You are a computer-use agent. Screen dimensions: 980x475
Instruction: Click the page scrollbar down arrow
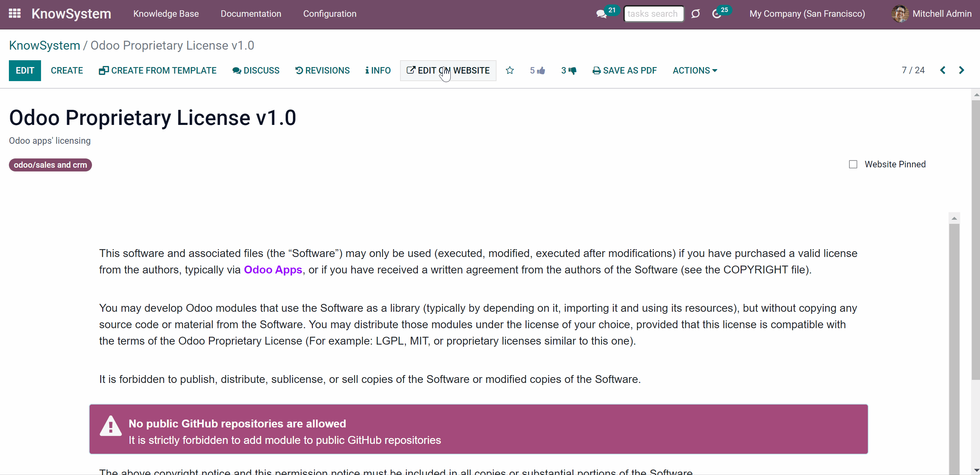pyautogui.click(x=976, y=471)
